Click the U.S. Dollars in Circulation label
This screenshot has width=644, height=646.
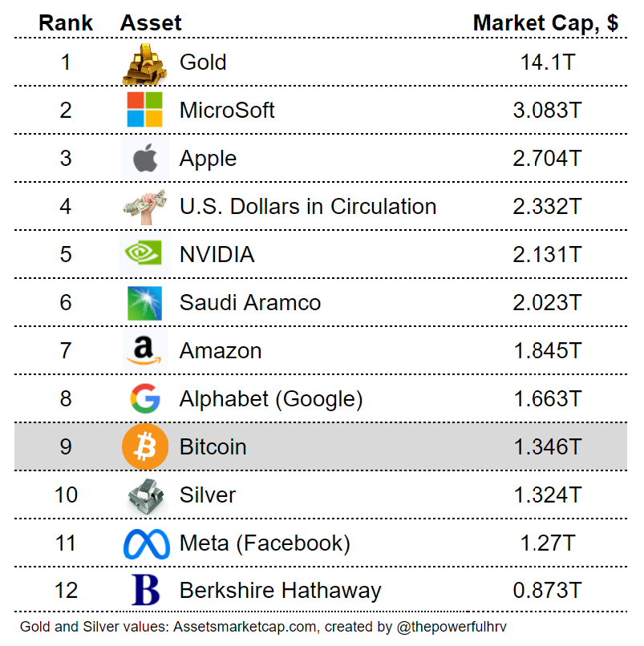307,206
